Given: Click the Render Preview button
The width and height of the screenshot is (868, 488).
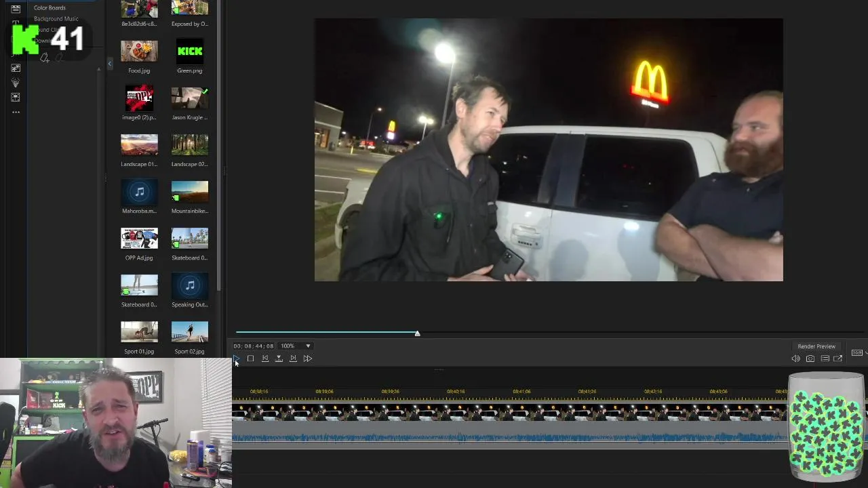Looking at the screenshot, I should [816, 346].
